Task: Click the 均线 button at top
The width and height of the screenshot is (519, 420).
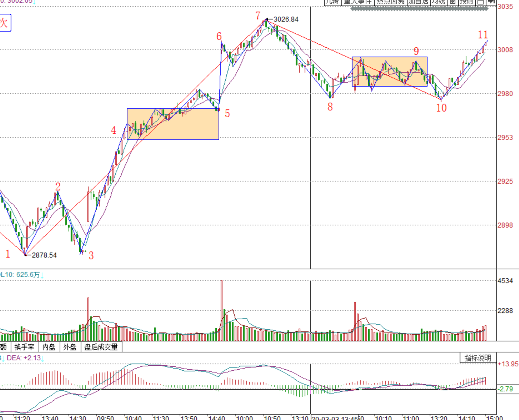Action: [438, 2]
